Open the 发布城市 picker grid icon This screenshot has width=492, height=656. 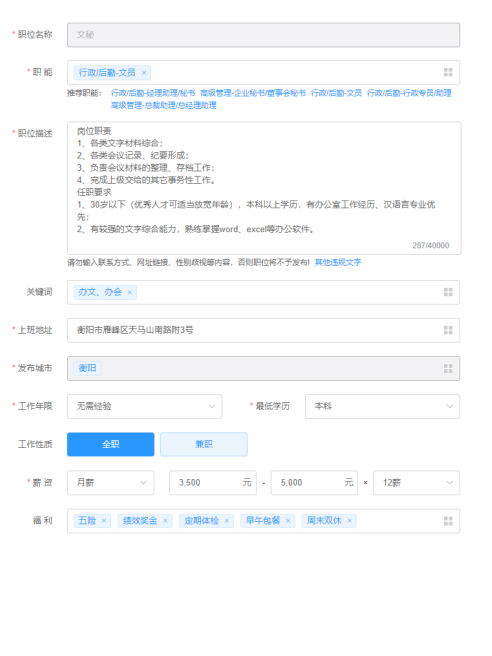point(448,368)
